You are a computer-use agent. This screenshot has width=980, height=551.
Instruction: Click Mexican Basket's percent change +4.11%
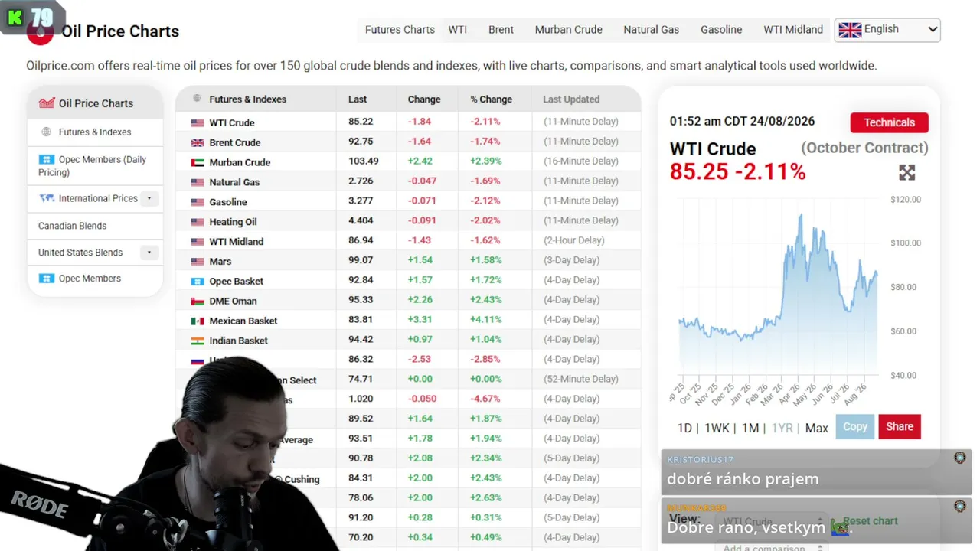point(485,320)
